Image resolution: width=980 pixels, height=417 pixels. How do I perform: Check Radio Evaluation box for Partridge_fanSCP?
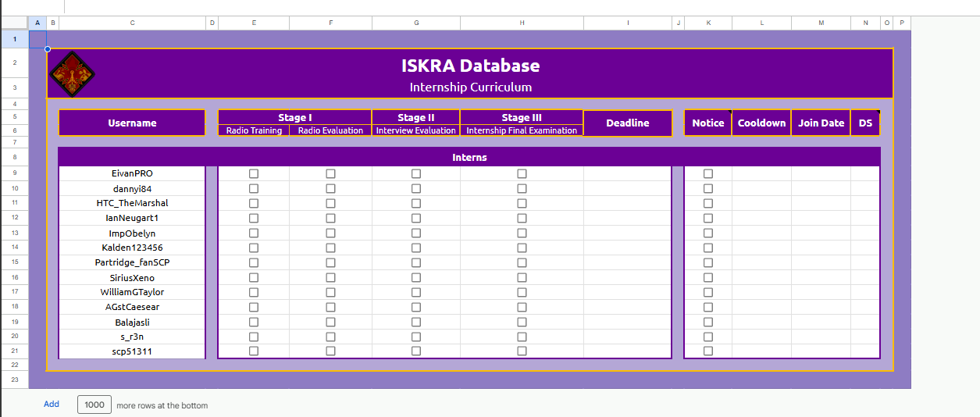[330, 262]
